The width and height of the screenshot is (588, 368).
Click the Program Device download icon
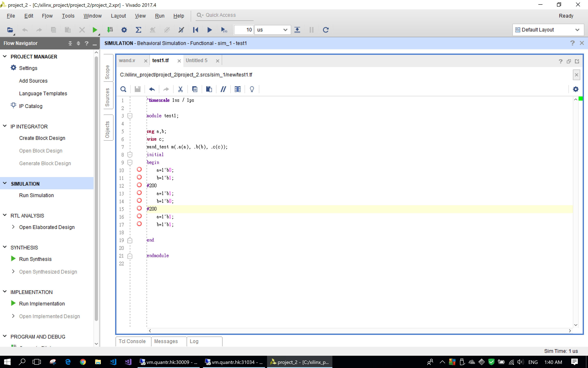(x=110, y=30)
